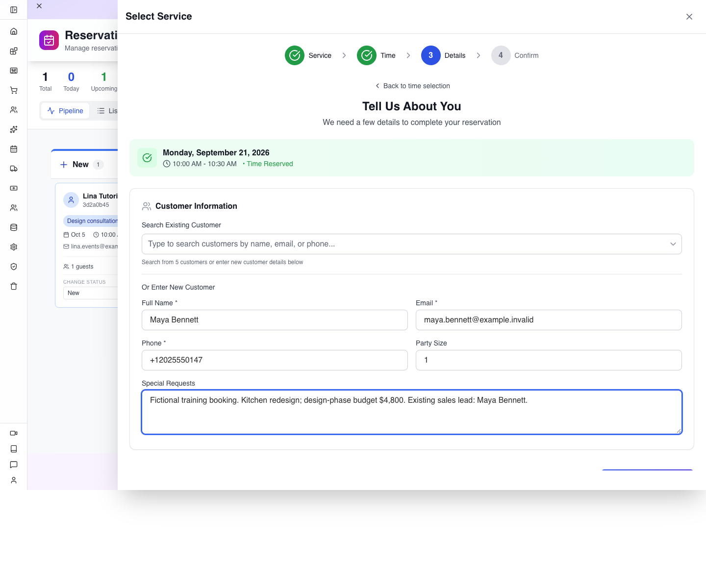Close the Select Service dialog
706x588 pixels.
[689, 17]
